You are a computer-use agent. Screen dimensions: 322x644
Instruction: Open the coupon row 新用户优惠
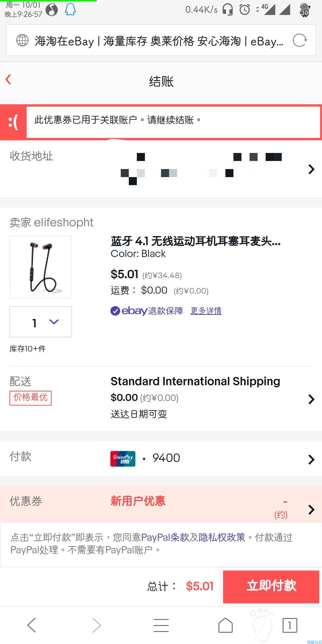[x=311, y=509]
